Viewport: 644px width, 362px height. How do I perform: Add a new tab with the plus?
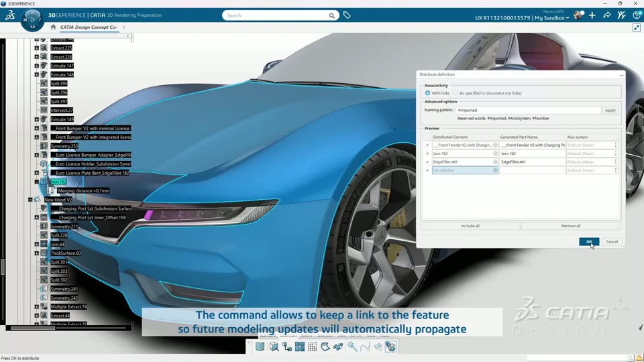point(124,27)
